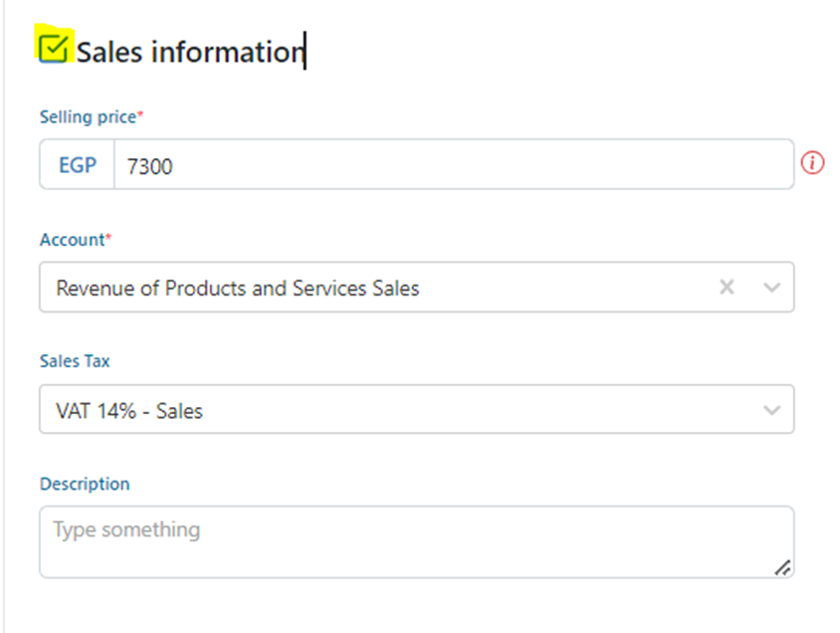The image size is (840, 633).
Task: Click the Account field label
Action: point(72,240)
